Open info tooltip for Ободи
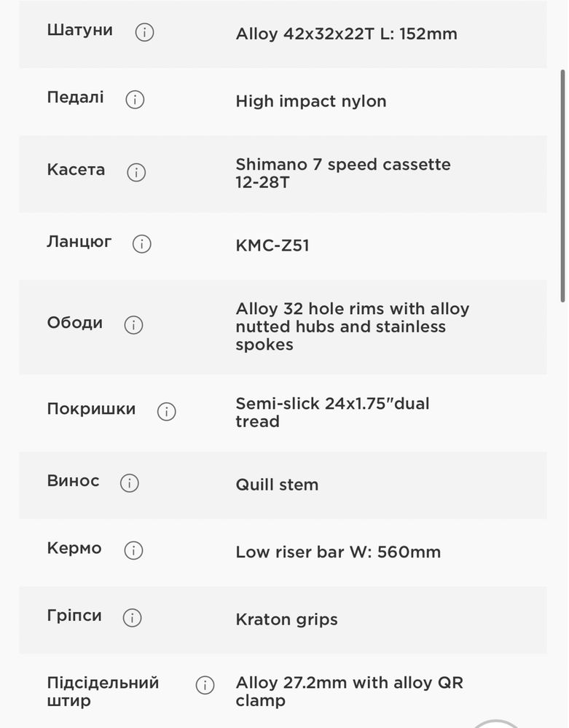 tap(133, 324)
